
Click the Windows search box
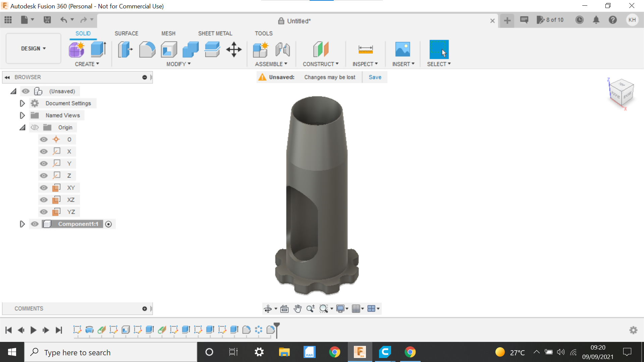click(x=111, y=352)
